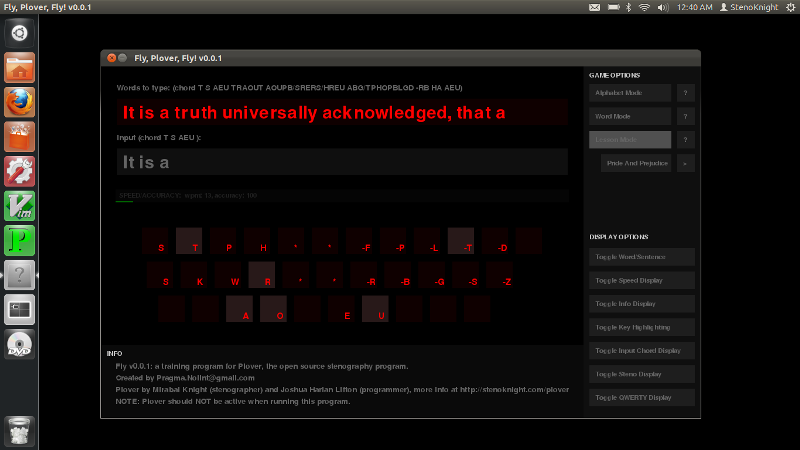Click the -R steno key
Image resolution: width=800 pixels, height=450 pixels.
(364, 275)
